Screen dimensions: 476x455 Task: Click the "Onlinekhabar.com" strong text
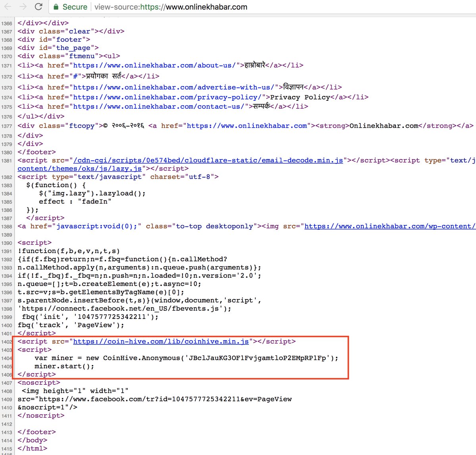point(384,126)
